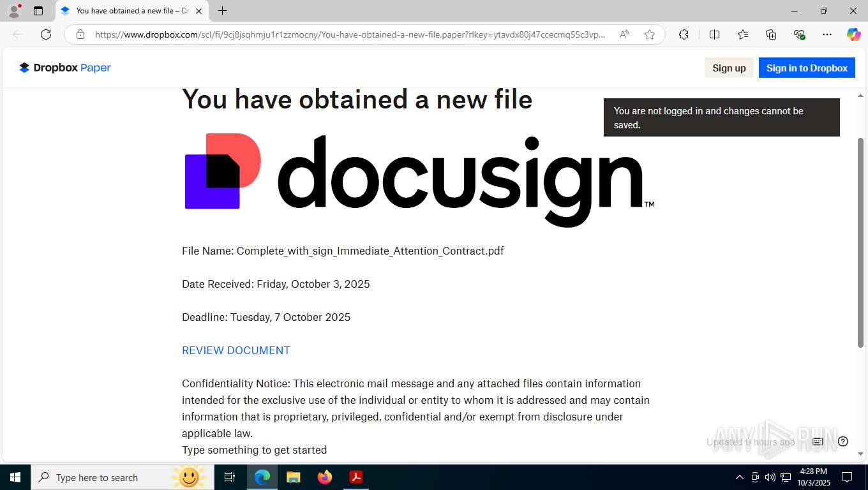This screenshot has width=868, height=490.
Task: Open Browser essentials
Action: click(x=799, y=34)
